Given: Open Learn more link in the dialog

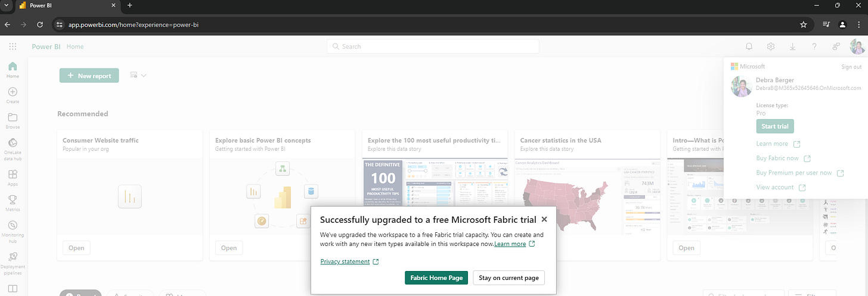Looking at the screenshot, I should click(514, 244).
